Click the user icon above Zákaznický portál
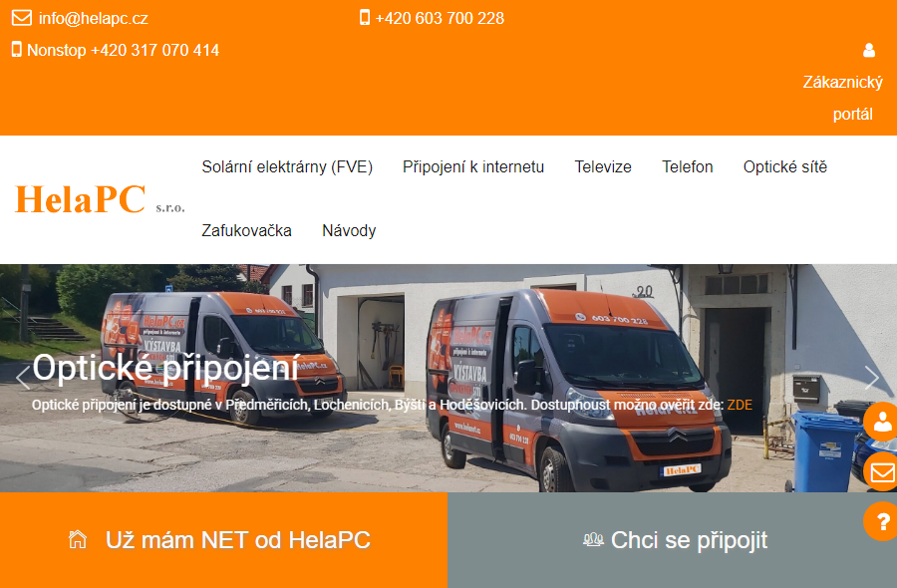Viewport: 897px width, 588px height. pos(869,51)
